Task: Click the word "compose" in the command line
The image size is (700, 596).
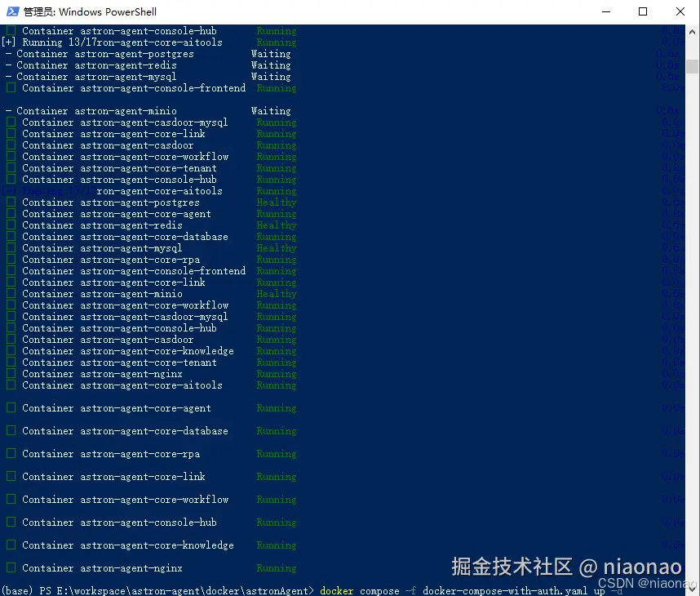Action: tap(379, 590)
